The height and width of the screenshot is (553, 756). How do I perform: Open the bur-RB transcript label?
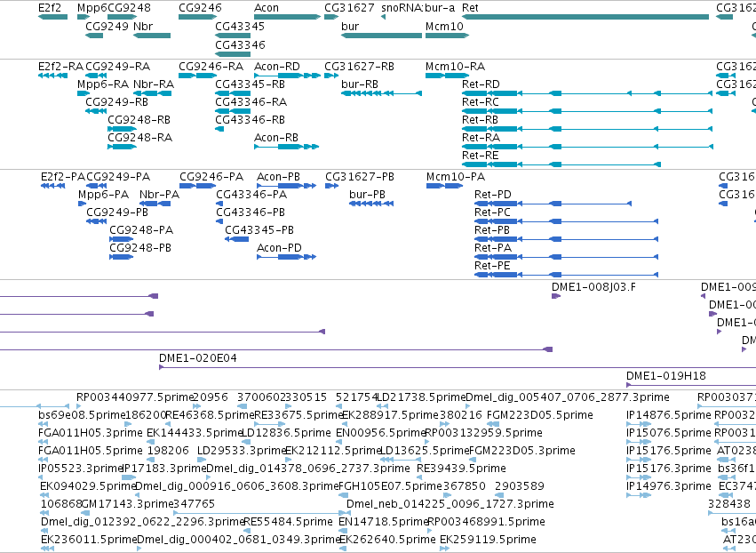click(359, 84)
